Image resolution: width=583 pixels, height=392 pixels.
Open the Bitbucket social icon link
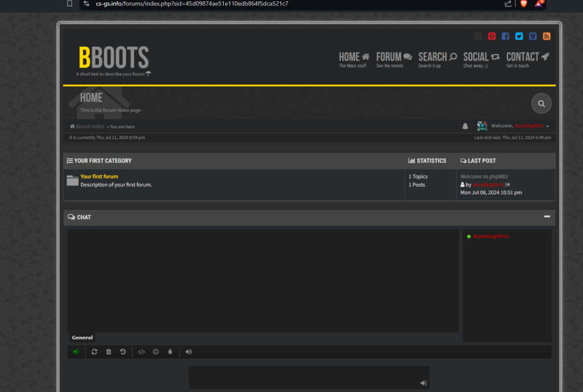pos(533,36)
